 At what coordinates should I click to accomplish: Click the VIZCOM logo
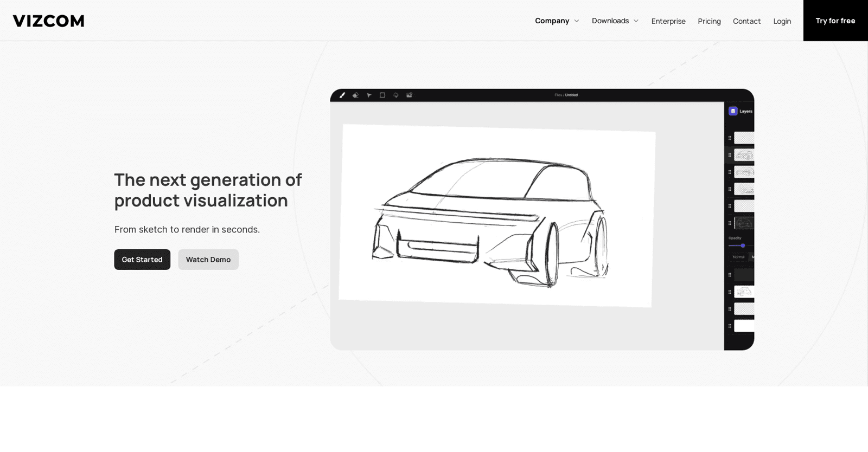point(48,21)
